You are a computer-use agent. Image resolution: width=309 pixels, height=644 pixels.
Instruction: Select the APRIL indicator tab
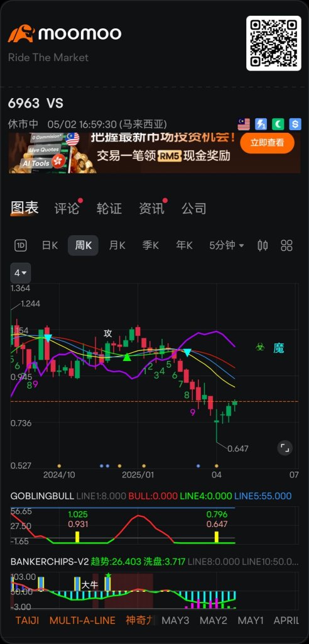click(x=286, y=620)
